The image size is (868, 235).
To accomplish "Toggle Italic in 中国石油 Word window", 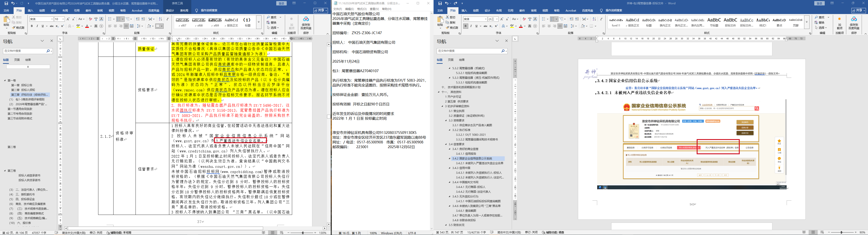I will [x=37, y=26].
